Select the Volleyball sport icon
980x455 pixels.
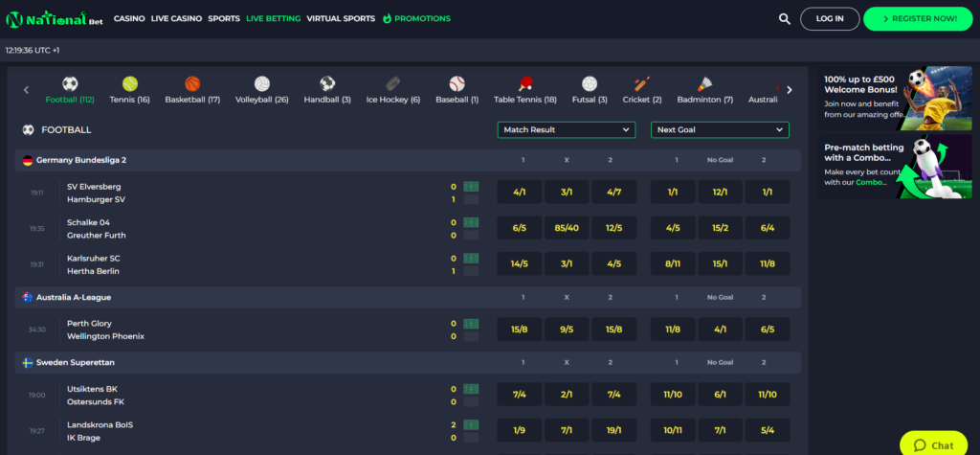coord(262,84)
